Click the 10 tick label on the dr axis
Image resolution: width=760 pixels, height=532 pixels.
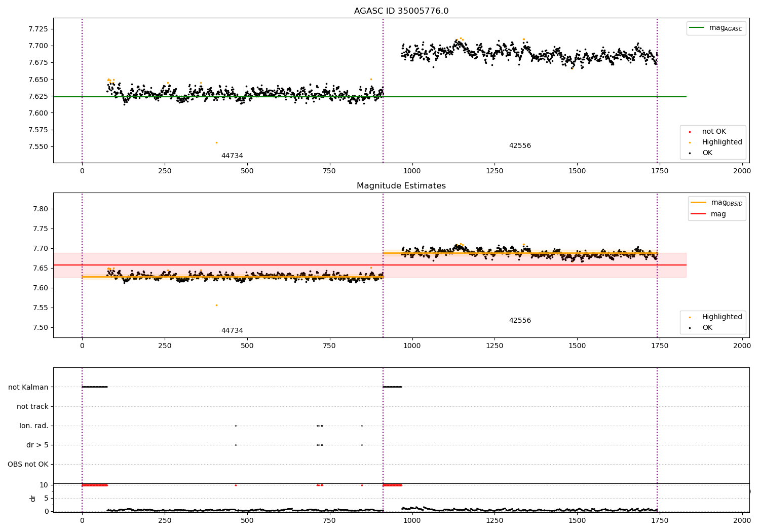click(x=44, y=485)
